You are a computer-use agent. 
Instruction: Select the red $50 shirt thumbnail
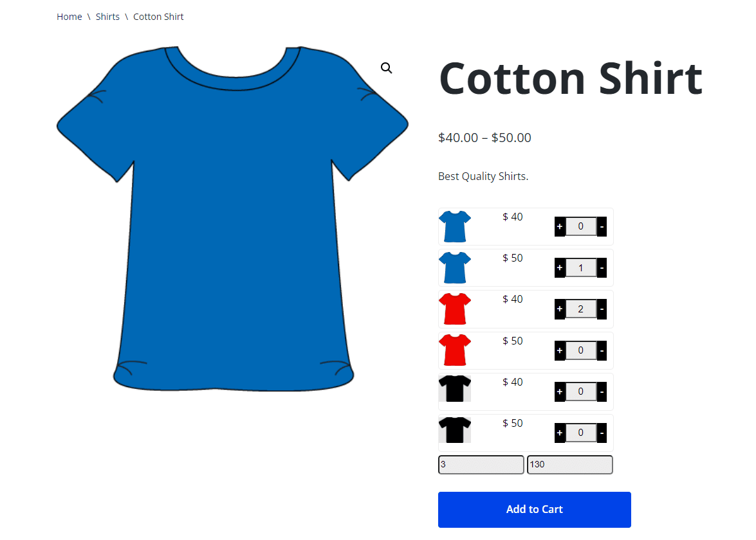click(x=455, y=350)
